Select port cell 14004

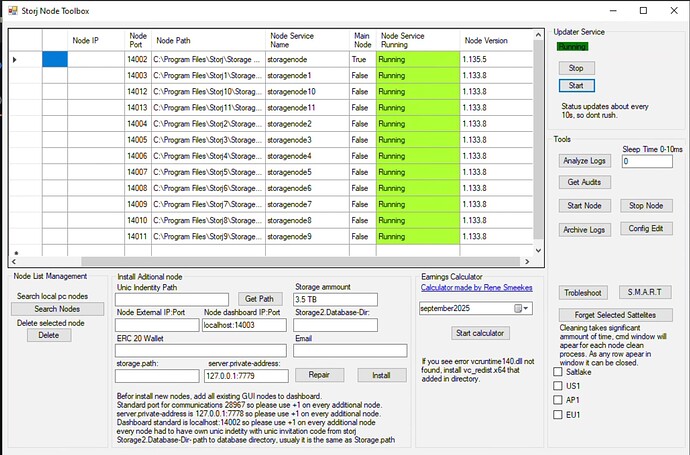click(138, 124)
